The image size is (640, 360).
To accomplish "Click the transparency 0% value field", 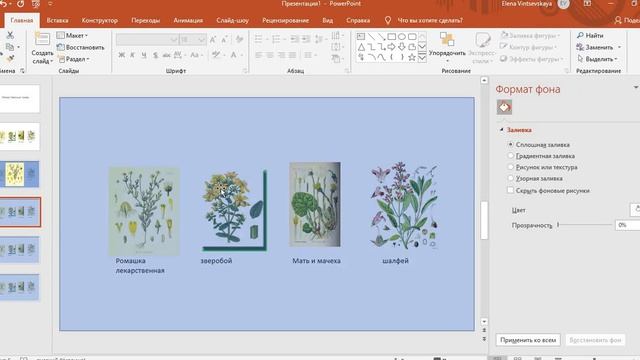I will (627, 225).
